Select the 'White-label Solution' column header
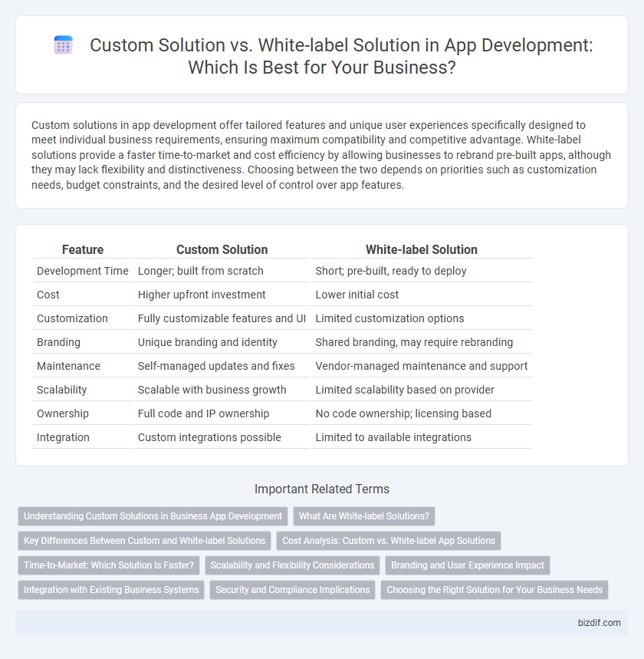The image size is (644, 659). (x=422, y=249)
